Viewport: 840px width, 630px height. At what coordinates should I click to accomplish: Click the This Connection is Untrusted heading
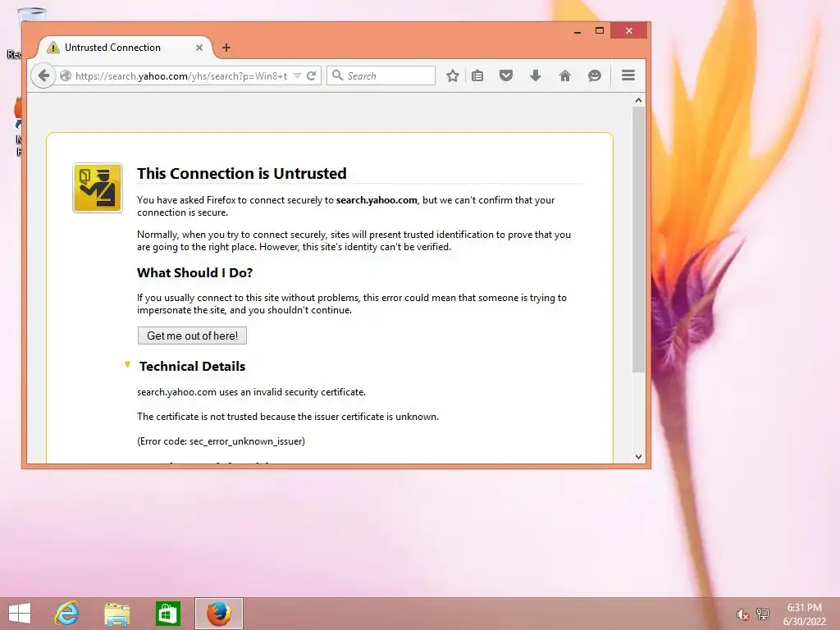pos(242,174)
